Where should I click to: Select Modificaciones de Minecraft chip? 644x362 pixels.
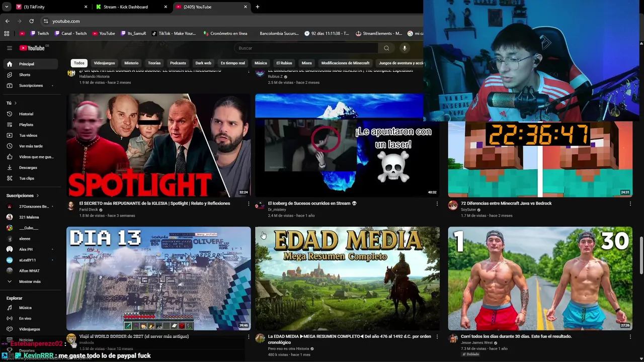(x=345, y=63)
